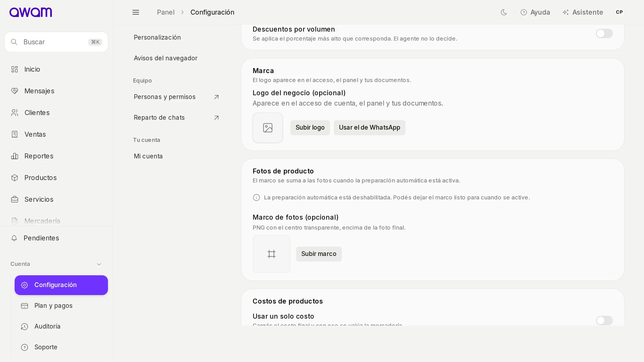Click Usar el de WhatsApp button
644x362 pixels.
(x=370, y=128)
